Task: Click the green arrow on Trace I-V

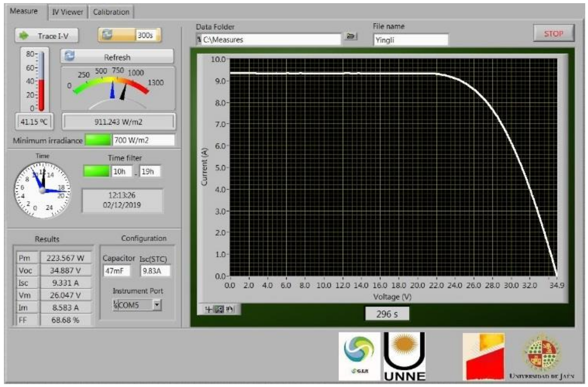Action: coord(24,36)
